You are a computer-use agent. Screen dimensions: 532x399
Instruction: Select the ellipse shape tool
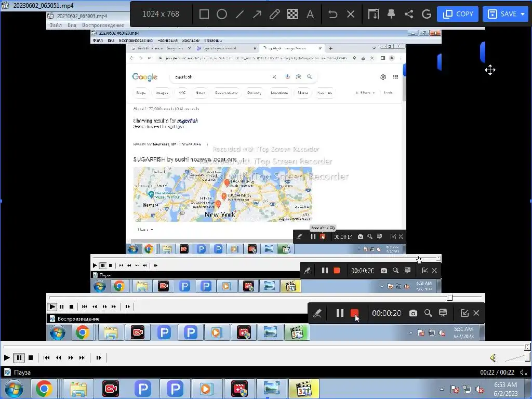221,14
